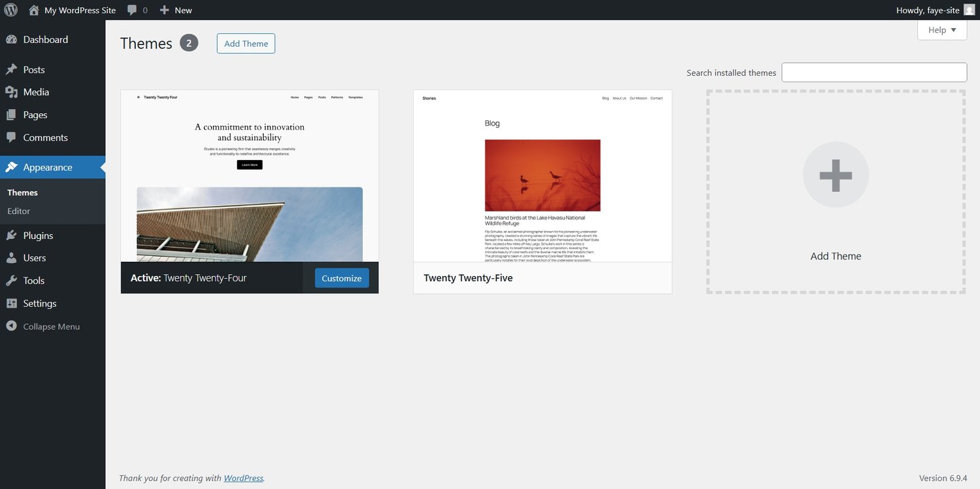Click the Add Theme label in dashed box
980x489 pixels.
(x=836, y=256)
